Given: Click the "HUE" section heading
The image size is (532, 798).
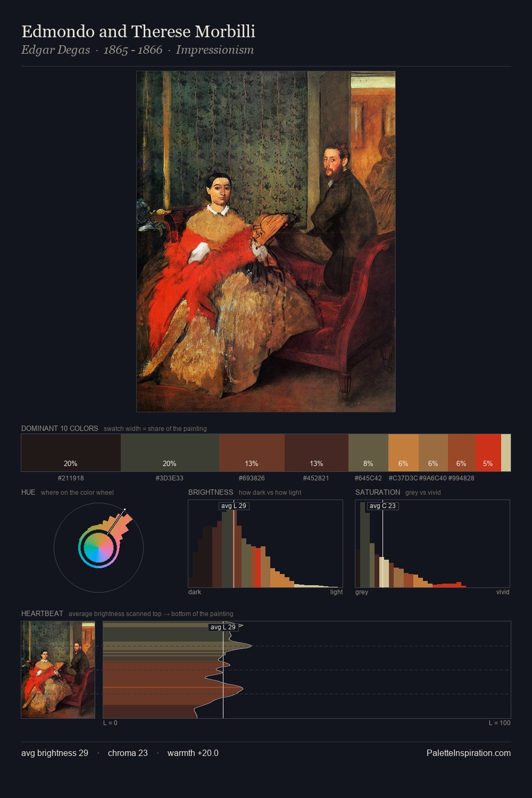Looking at the screenshot, I should point(28,492).
